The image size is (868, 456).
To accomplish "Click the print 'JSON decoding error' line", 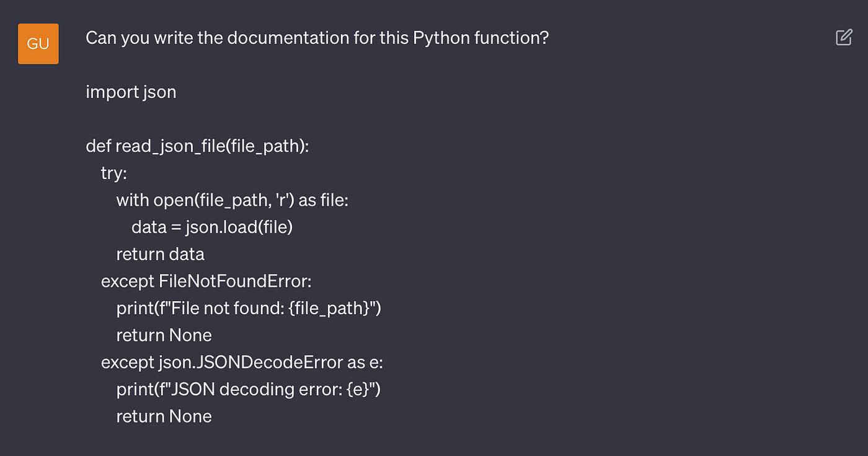I will tap(248, 390).
